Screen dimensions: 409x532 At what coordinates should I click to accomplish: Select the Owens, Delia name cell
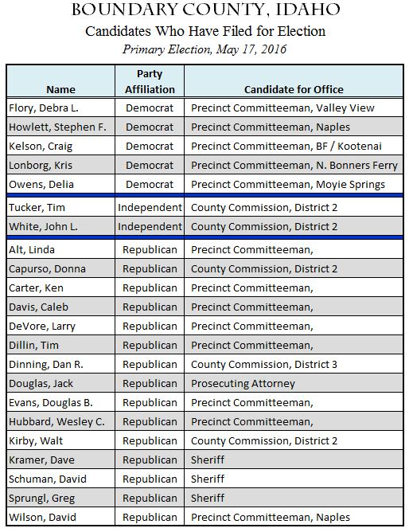pos(60,184)
